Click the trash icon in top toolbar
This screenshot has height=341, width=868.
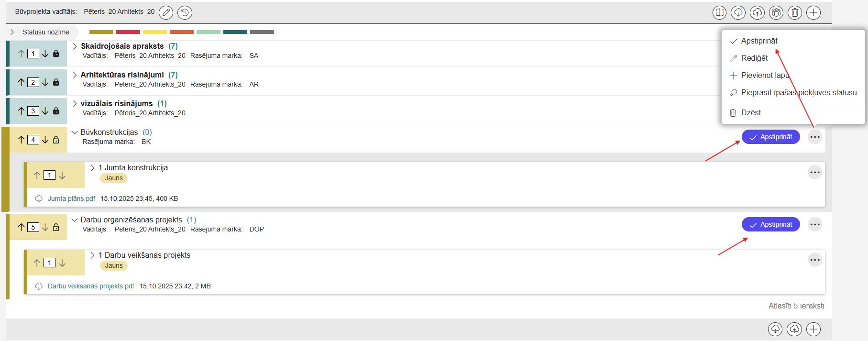tap(795, 12)
